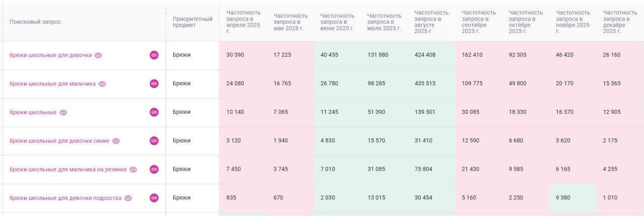Sort by 'Поисковый запрос' column header

pyautogui.click(x=35, y=22)
